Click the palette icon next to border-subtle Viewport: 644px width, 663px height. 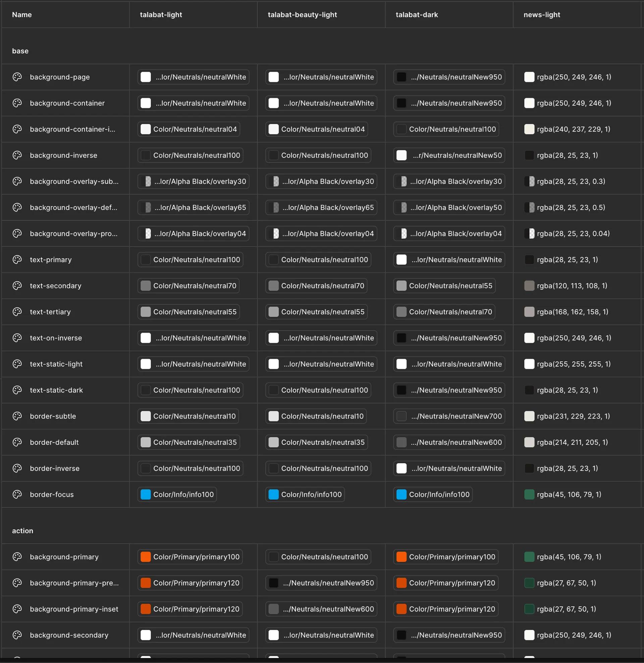[17, 416]
